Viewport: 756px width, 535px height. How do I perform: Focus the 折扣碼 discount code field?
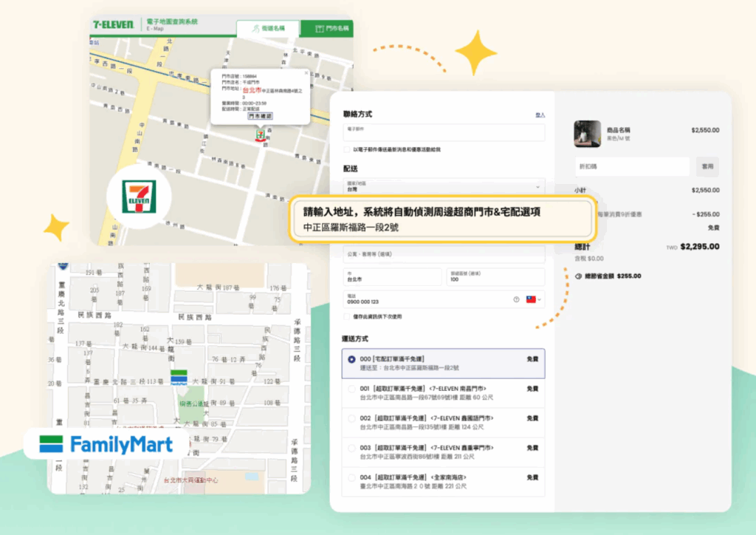click(632, 166)
